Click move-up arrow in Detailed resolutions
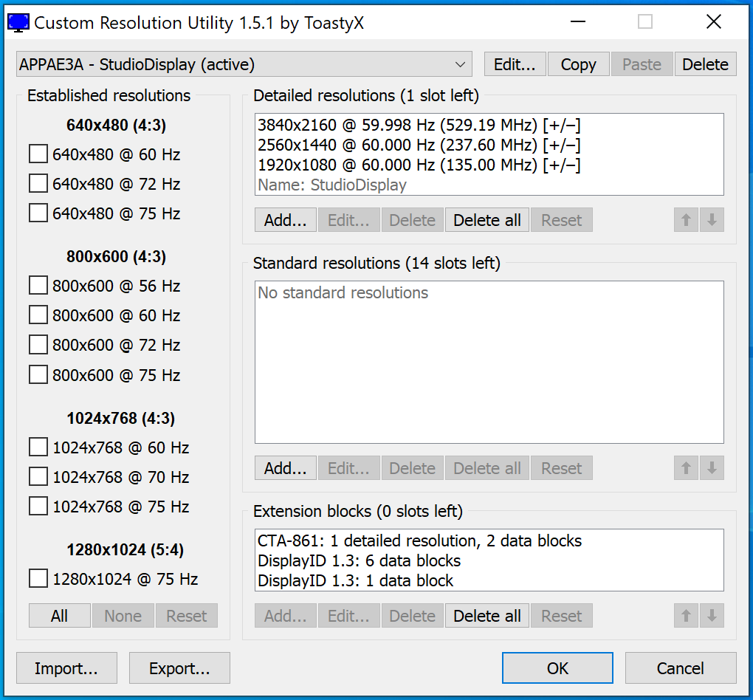This screenshot has height=700, width=753. click(x=686, y=220)
